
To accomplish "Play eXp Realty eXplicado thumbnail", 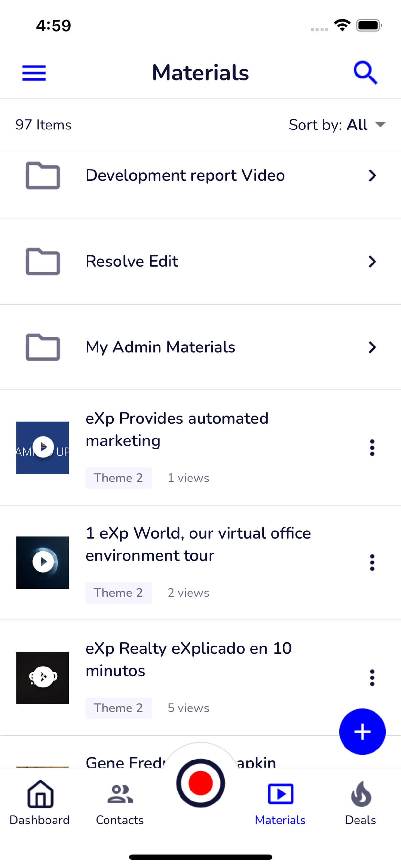I will 43,677.
